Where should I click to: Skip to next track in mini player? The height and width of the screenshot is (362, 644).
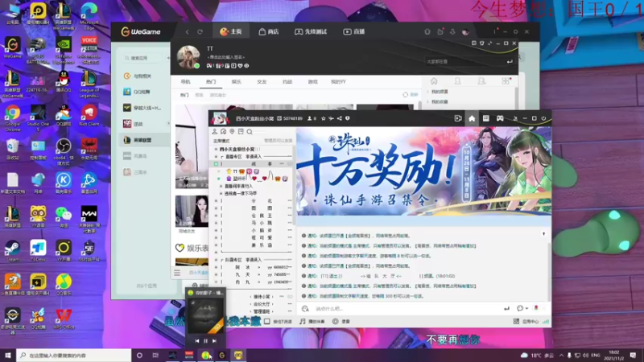214,340
